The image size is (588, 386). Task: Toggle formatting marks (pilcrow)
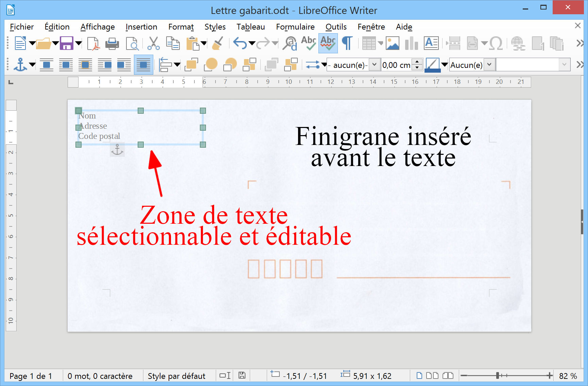coord(347,43)
